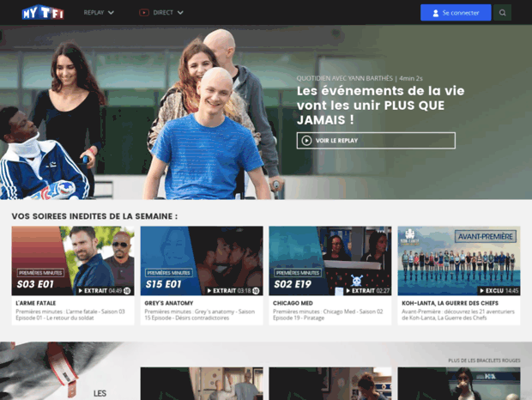The height and width of the screenshot is (400, 532).
Task: Open Chicago Med title link
Action: pyautogui.click(x=293, y=303)
